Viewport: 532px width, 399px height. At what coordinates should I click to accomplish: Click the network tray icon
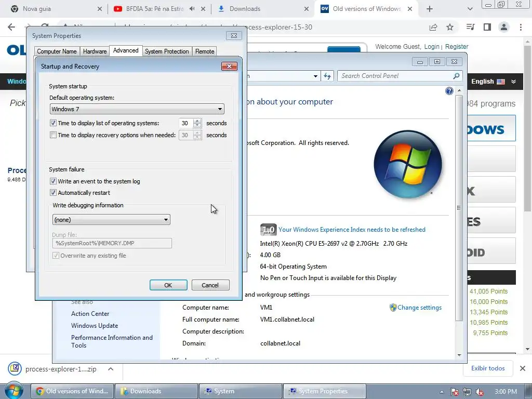pyautogui.click(x=467, y=392)
